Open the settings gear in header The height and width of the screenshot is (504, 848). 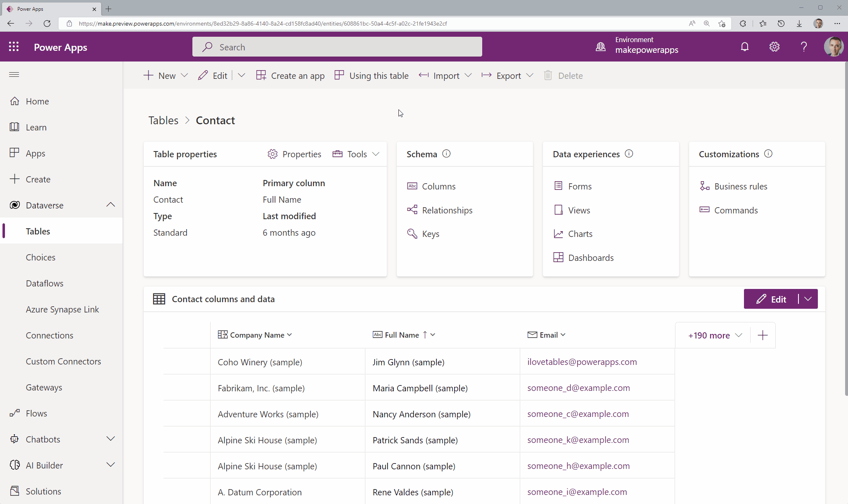click(774, 47)
